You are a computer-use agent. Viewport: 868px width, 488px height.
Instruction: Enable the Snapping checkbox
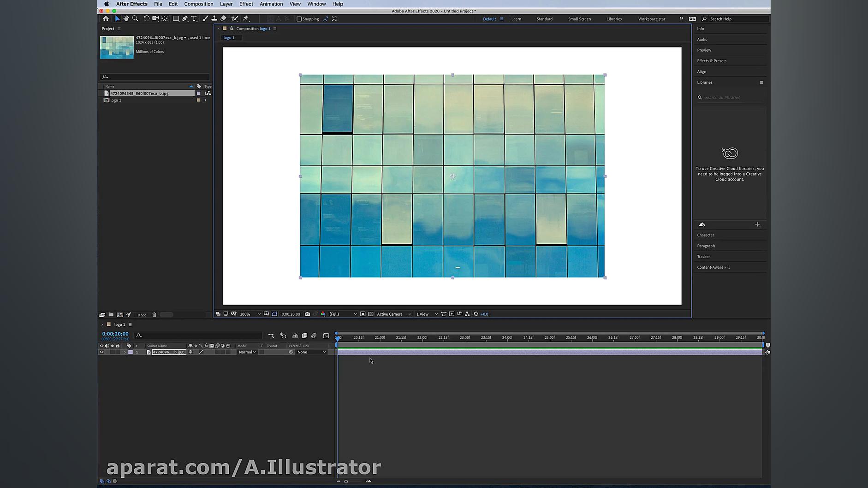(x=299, y=19)
